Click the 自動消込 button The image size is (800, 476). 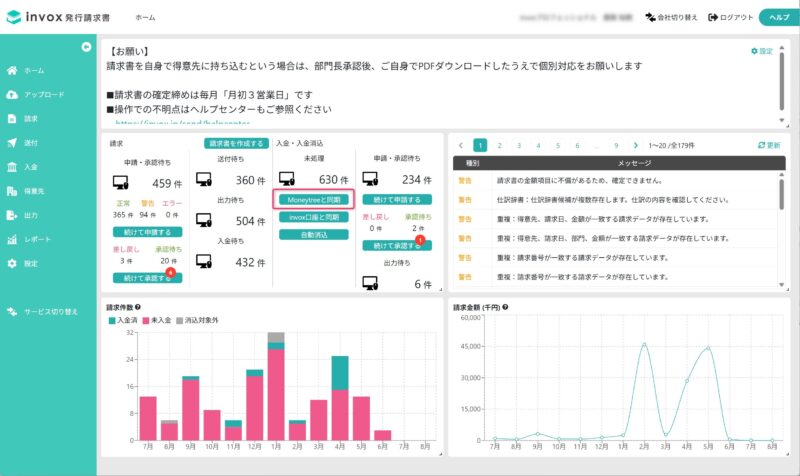coord(314,235)
